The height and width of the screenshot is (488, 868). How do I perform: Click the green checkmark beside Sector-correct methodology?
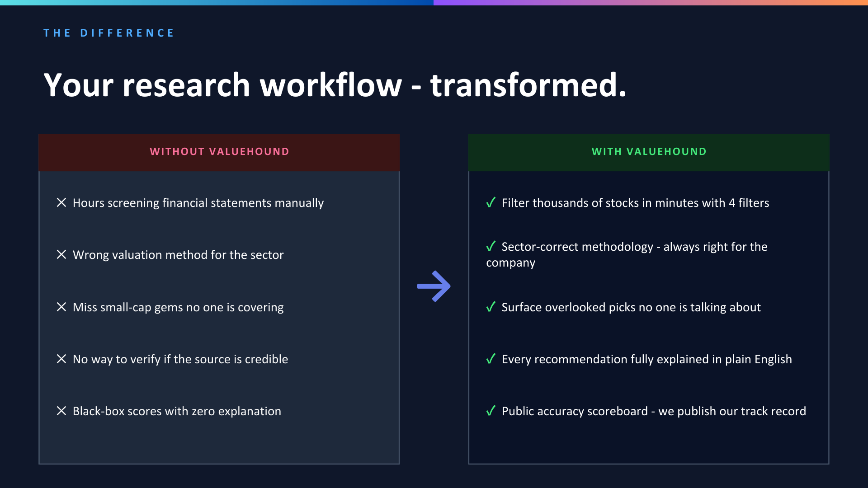pyautogui.click(x=491, y=246)
